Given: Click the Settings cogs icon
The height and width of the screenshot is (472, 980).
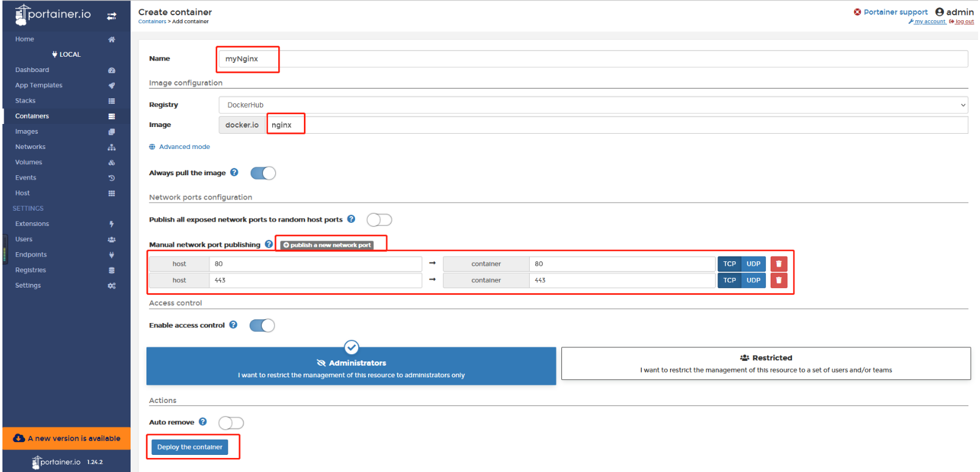Looking at the screenshot, I should (x=112, y=286).
